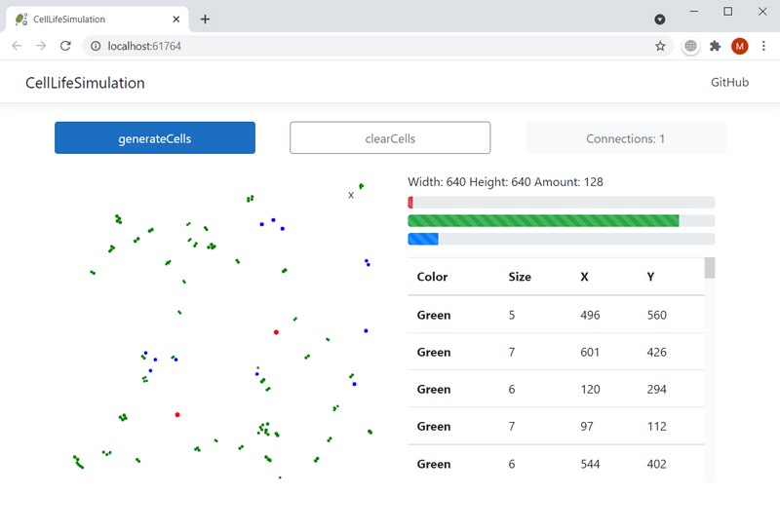The height and width of the screenshot is (532, 780).
Task: Click Green in the row with X 544
Action: [434, 465]
